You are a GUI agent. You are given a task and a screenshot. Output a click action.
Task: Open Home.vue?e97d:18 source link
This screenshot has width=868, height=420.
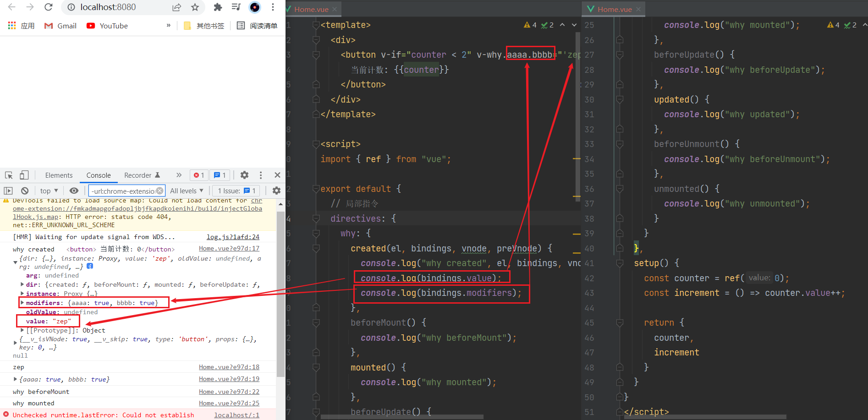click(x=229, y=367)
